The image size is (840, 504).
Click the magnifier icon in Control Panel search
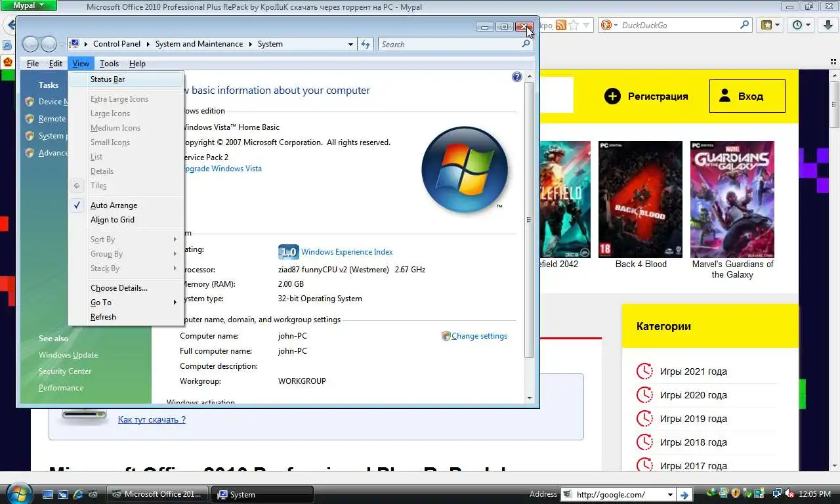[x=526, y=44]
